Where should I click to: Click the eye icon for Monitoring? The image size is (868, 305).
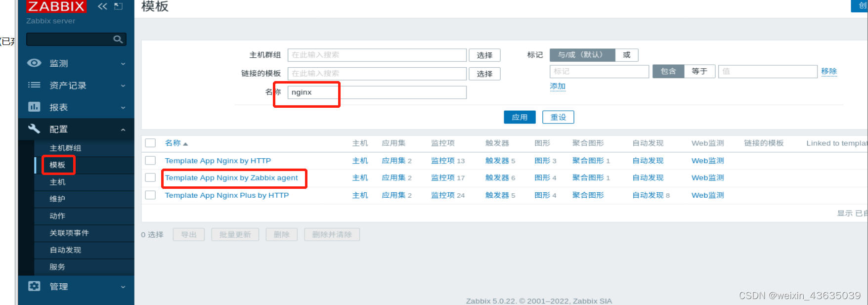click(x=34, y=63)
